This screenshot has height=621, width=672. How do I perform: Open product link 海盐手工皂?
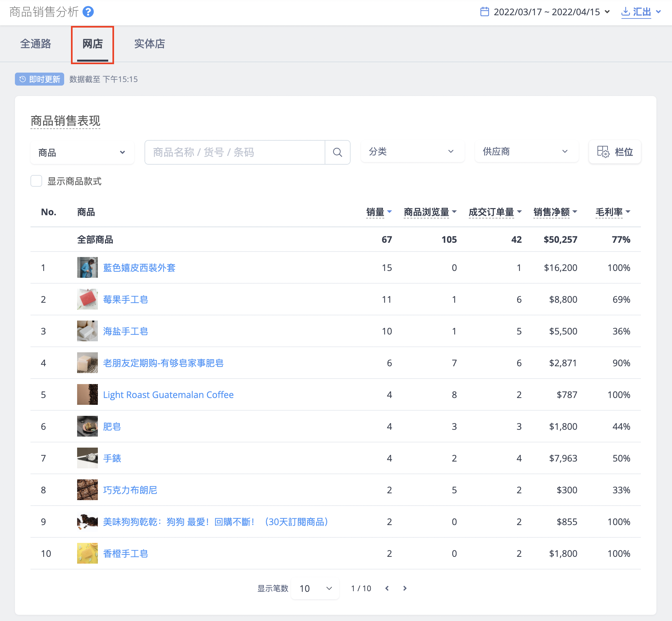125,331
